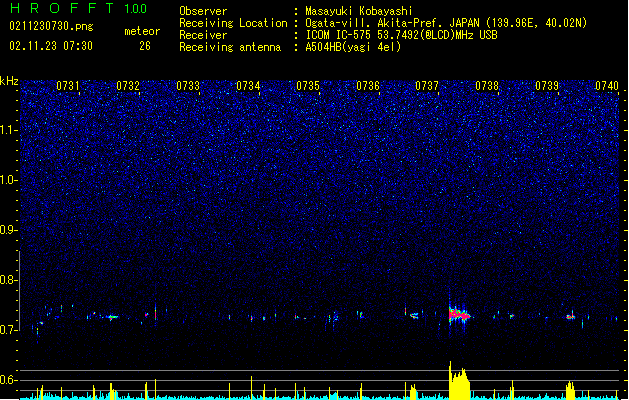Click the 0.7 kHz frequency label
The width and height of the screenshot is (629, 400).
8,330
